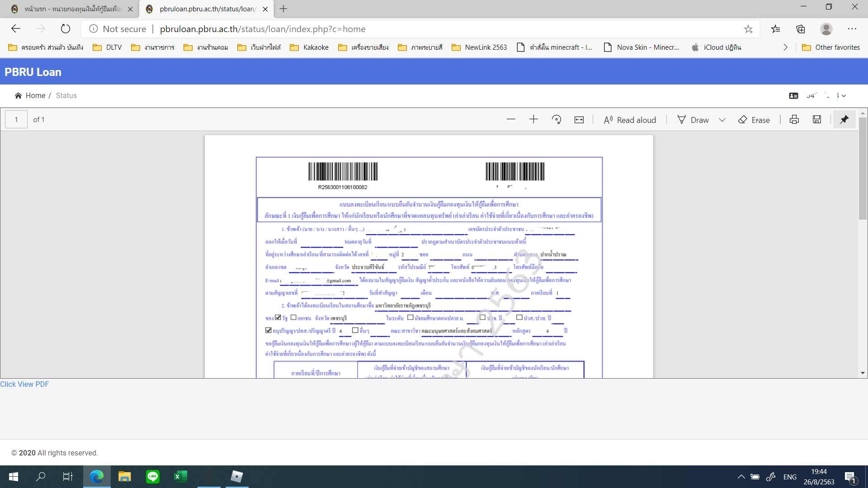The height and width of the screenshot is (488, 868).
Task: Click the PDF page number field
Action: [16, 120]
